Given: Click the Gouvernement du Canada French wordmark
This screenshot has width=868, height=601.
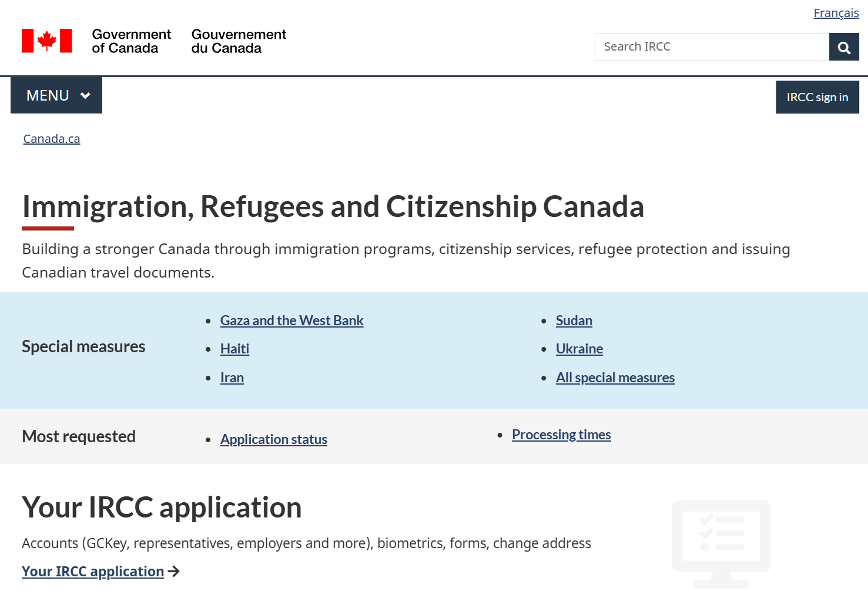Looking at the screenshot, I should point(239,41).
